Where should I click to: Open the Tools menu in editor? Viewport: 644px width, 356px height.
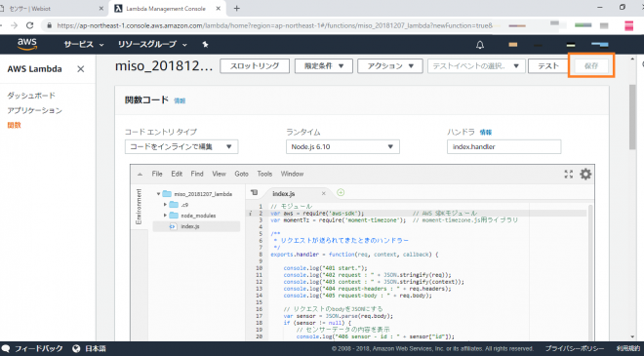(264, 175)
